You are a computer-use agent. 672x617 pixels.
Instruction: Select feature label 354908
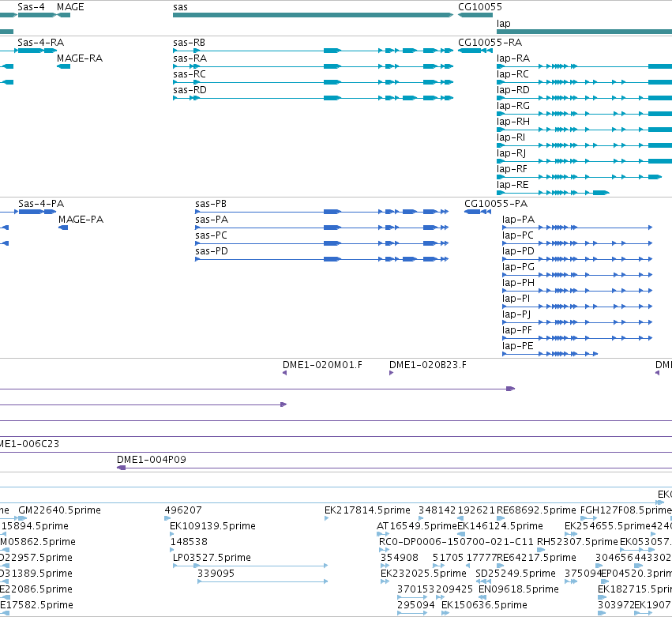[400, 558]
